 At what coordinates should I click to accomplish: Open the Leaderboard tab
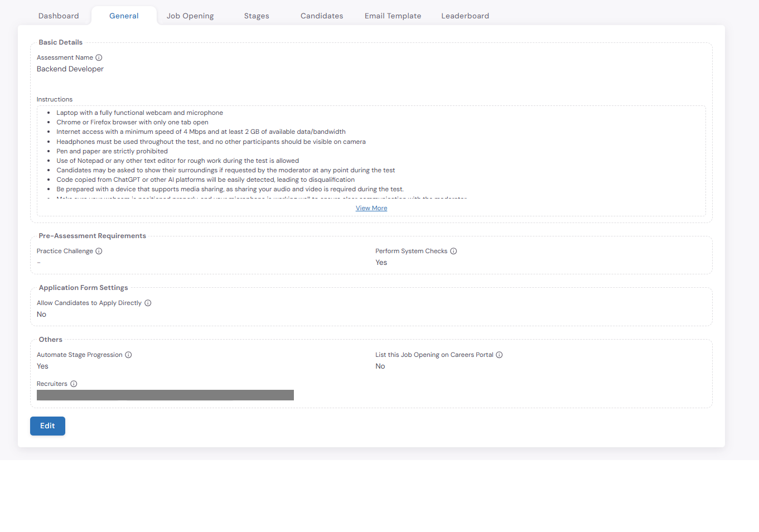tap(465, 16)
